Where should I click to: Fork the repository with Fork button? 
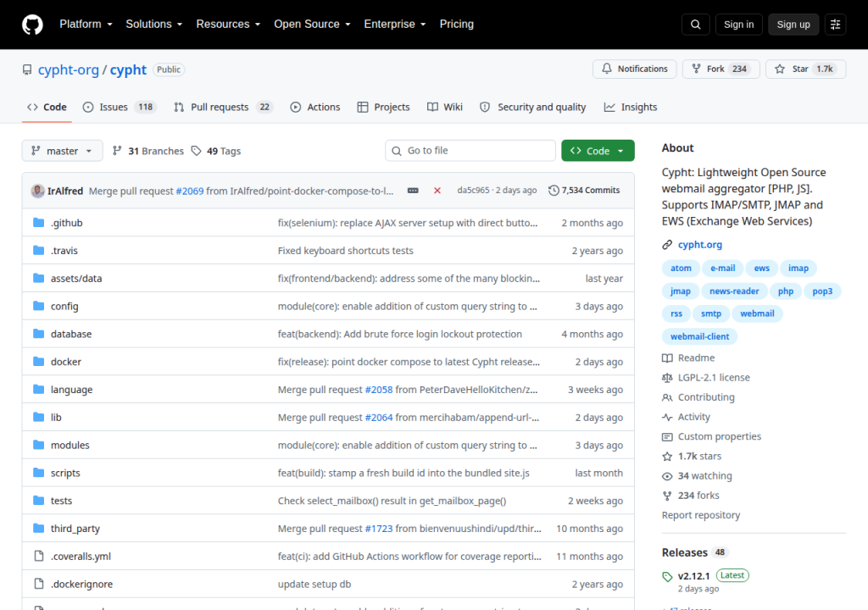pyautogui.click(x=721, y=69)
